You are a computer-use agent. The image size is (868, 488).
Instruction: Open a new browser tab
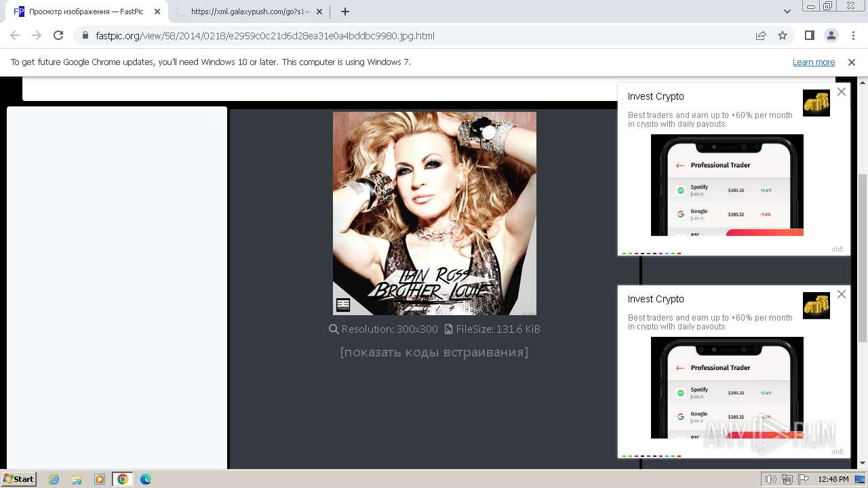coord(345,12)
